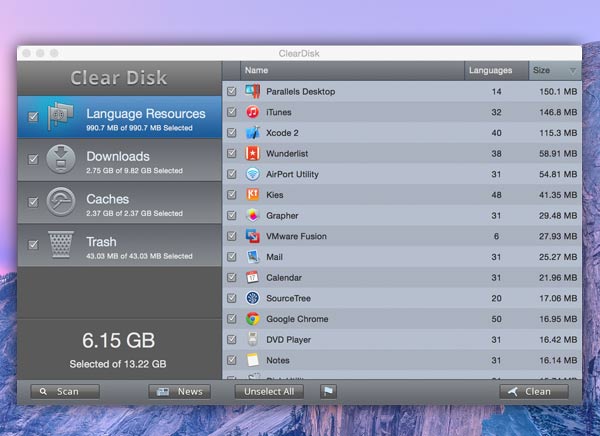Click the Calendar size 21.96 MB
The image size is (600, 436).
(x=558, y=278)
